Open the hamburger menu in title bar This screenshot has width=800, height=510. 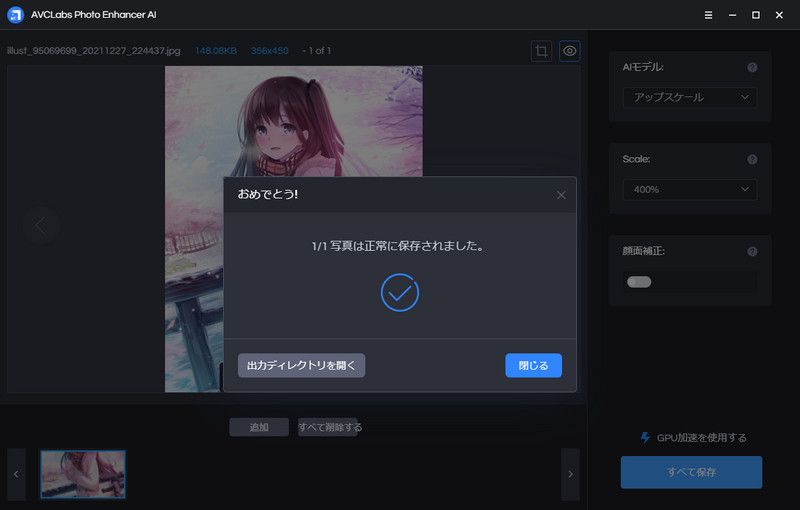(x=708, y=15)
